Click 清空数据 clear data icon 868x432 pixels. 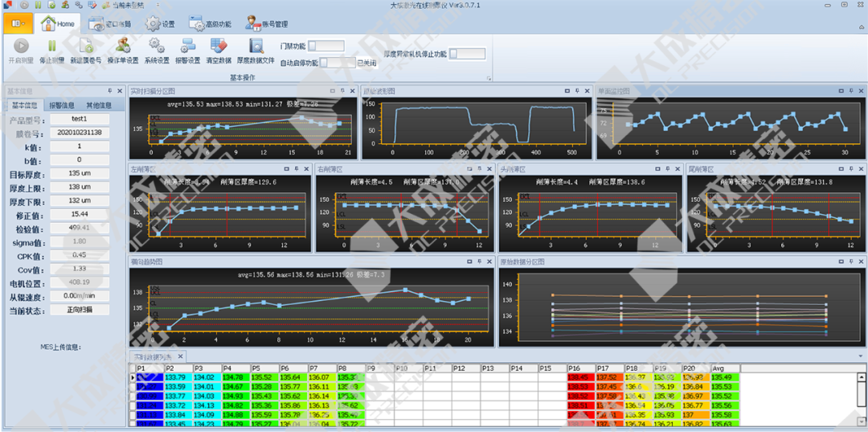219,47
